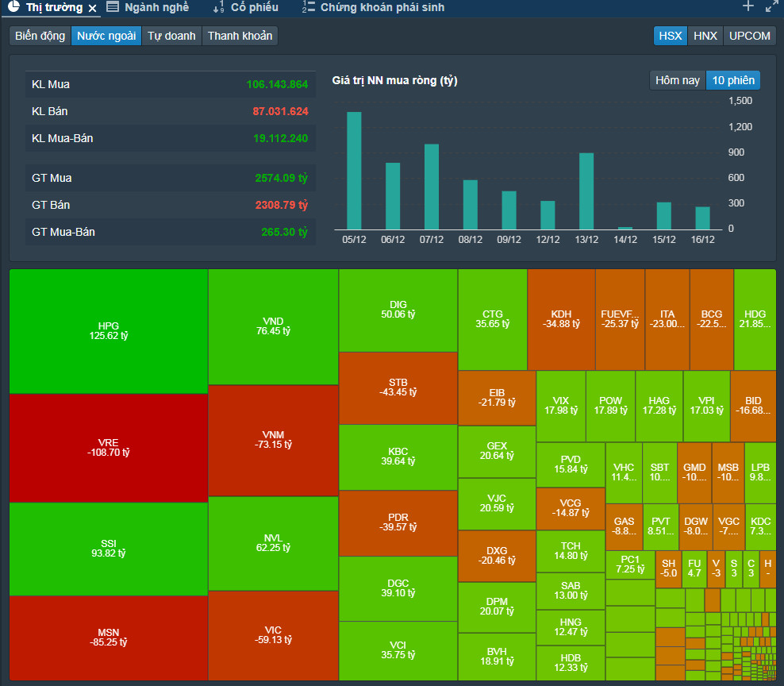The height and width of the screenshot is (686, 784).
Task: Click the VRE red treemap tile
Action: pyautogui.click(x=109, y=448)
